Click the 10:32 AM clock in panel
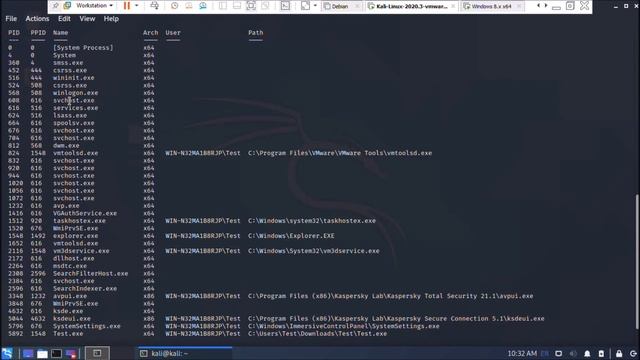Image resolution: width=640 pixels, height=360 pixels. 522,353
